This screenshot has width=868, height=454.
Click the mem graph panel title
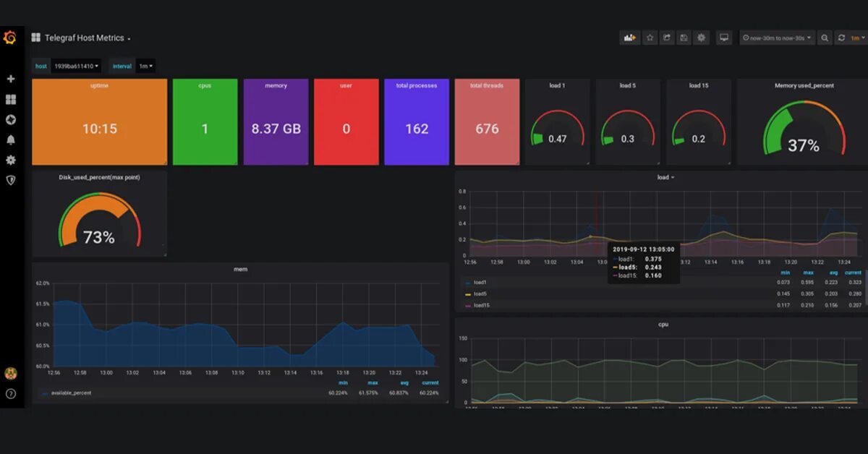click(x=240, y=269)
